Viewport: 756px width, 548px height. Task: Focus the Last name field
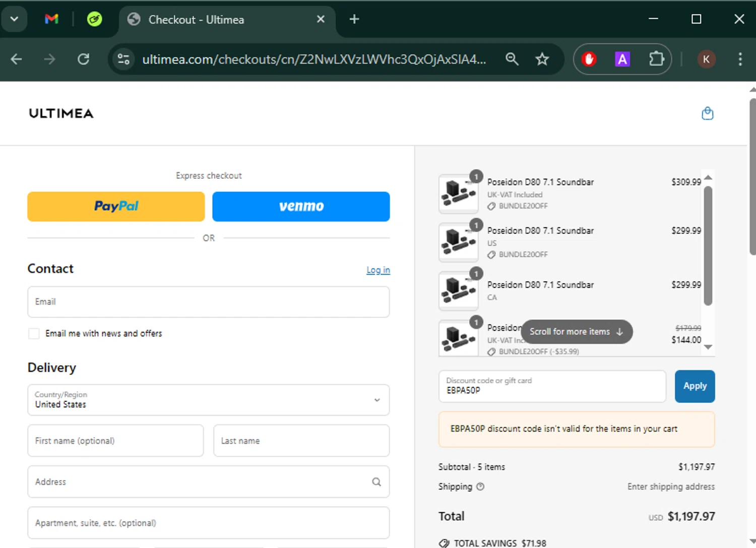point(301,441)
